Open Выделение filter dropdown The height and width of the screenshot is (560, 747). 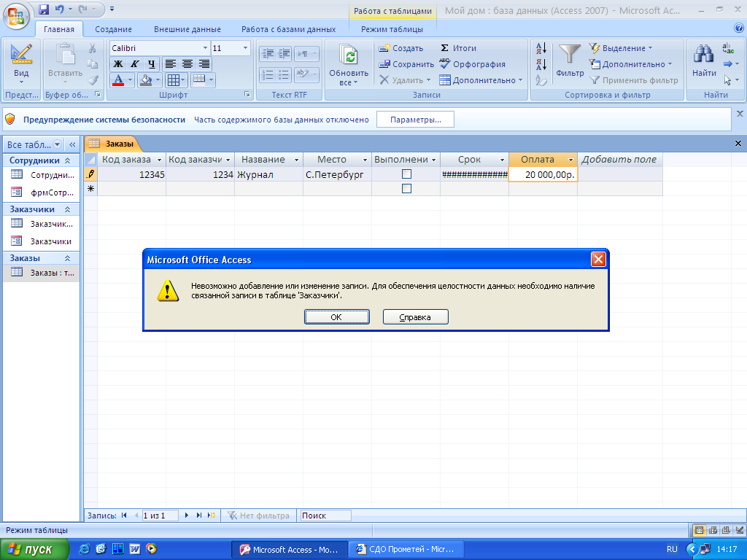pos(621,48)
